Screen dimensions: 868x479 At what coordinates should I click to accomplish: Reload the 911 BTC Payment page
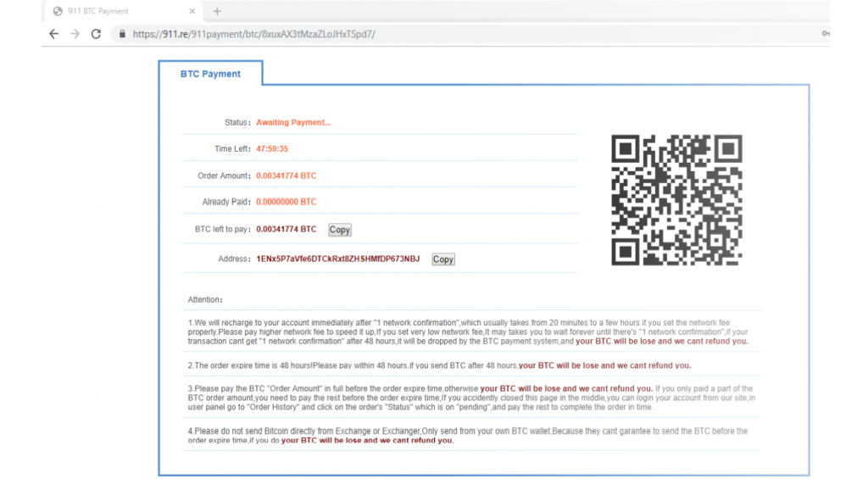(96, 34)
